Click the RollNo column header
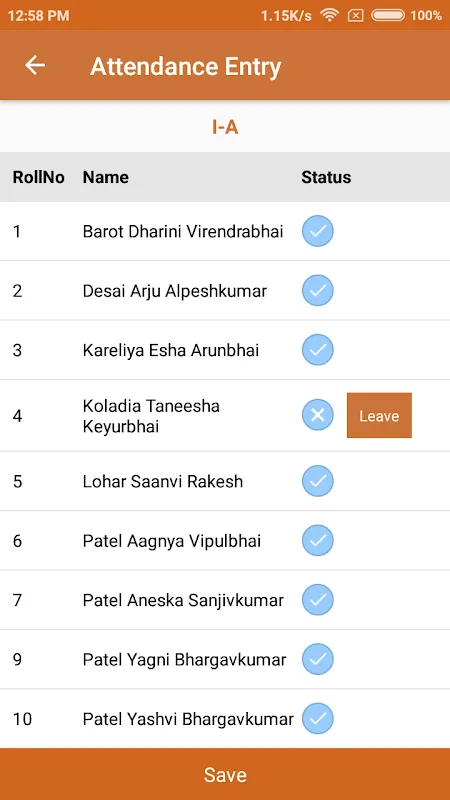This screenshot has height=800, width=450. coord(39,177)
